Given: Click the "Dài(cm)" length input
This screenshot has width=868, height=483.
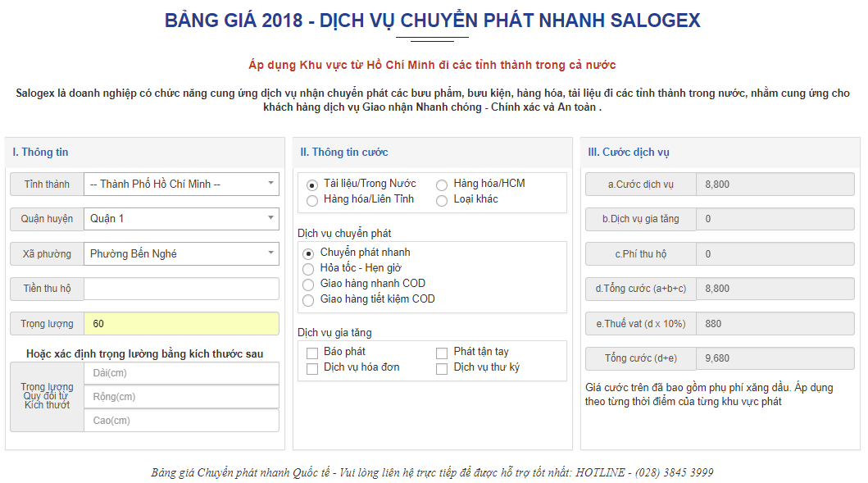Looking at the screenshot, I should [x=182, y=372].
